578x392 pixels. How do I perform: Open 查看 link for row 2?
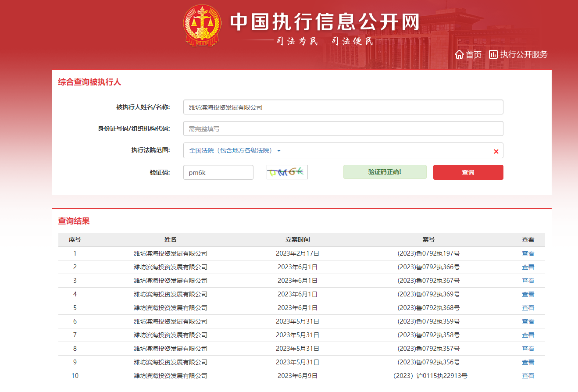(528, 267)
